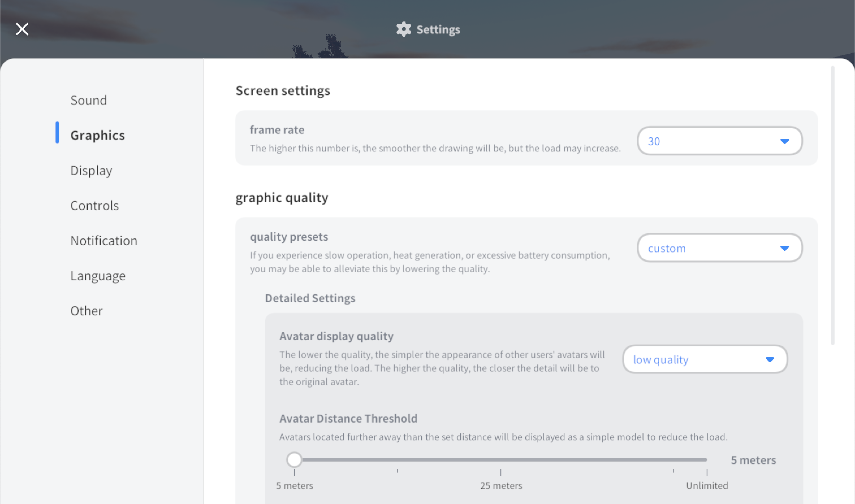Viewport: 855px width, 504px height.
Task: Click the 'frame rate' label
Action: (277, 130)
